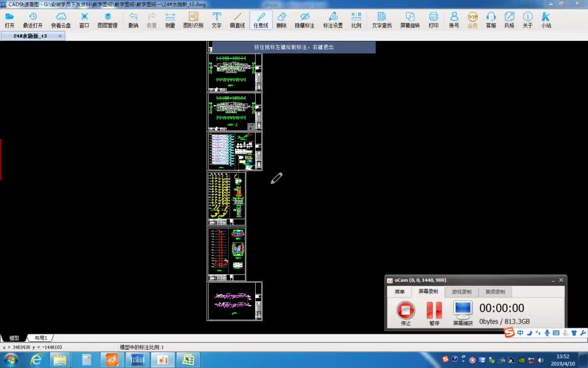Viewport: 588px width, 368px height.
Task: Open the 账号 account icon
Action: [x=454, y=20]
